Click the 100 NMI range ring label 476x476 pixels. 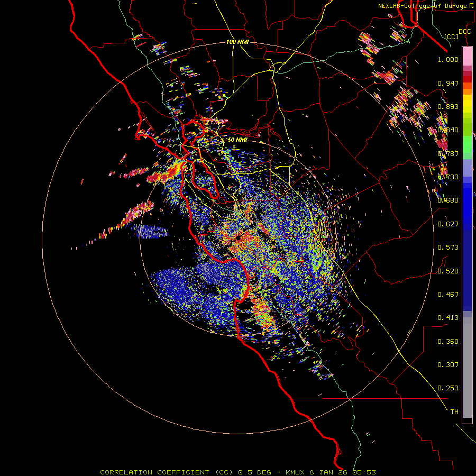point(237,42)
